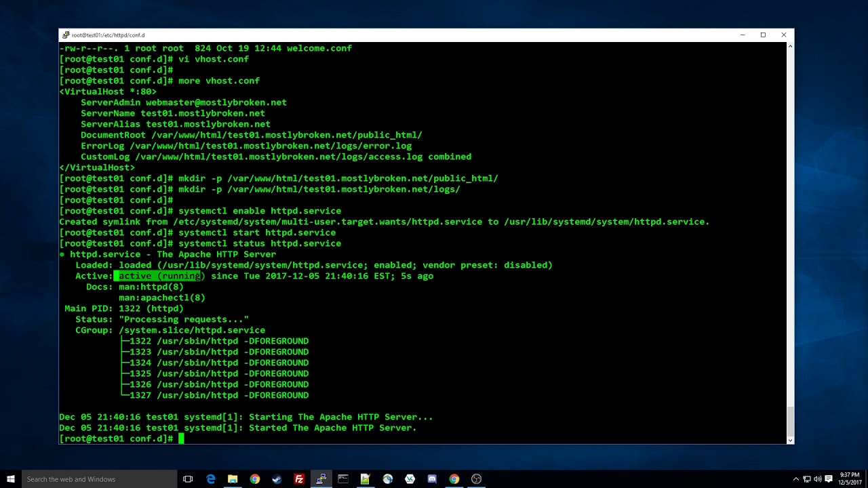Open the green globe taskbar icon
This screenshot has width=868, height=488.
pos(387,479)
